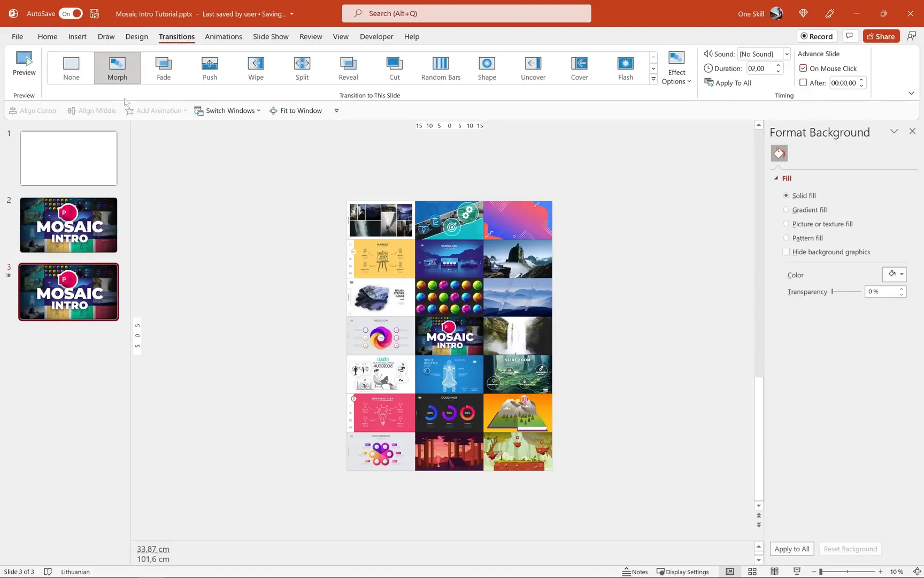924x578 pixels.
Task: Apply the Cut transition
Action: [x=394, y=68]
